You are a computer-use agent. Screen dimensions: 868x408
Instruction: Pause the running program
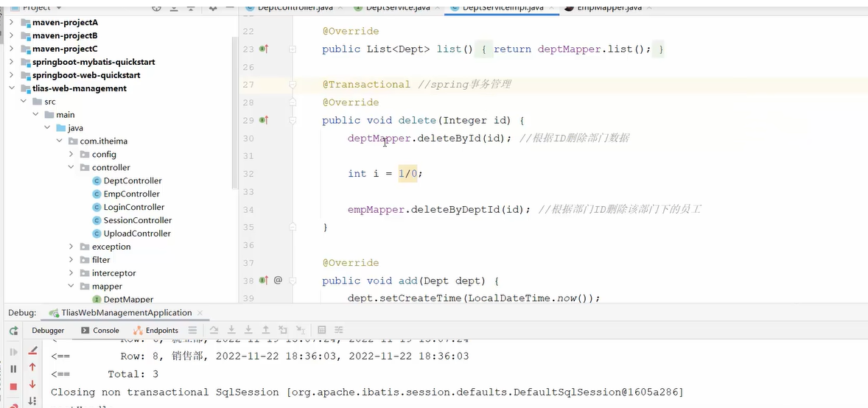[x=14, y=369]
